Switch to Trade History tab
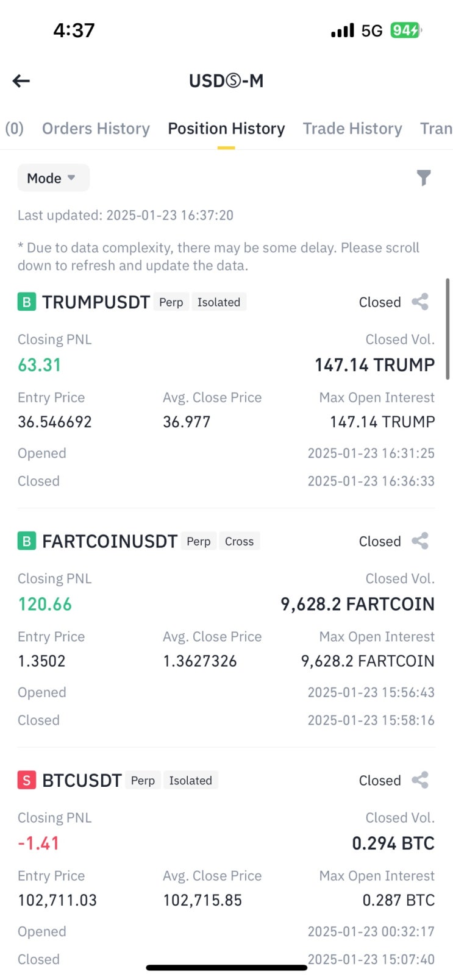453x980 pixels. 352,129
